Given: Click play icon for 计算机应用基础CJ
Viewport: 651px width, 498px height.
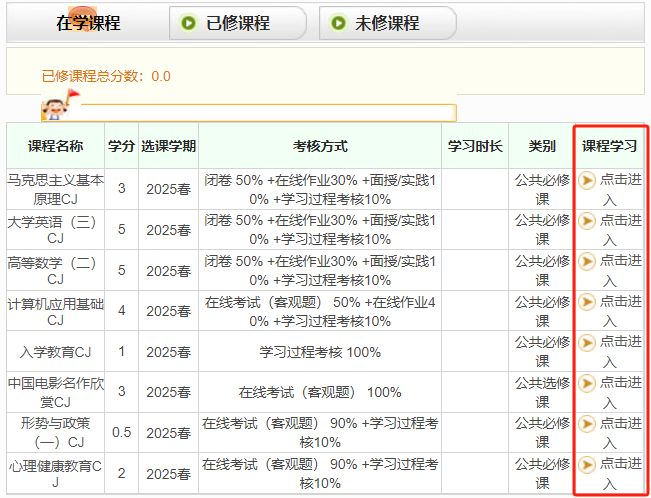Looking at the screenshot, I should coord(587,302).
